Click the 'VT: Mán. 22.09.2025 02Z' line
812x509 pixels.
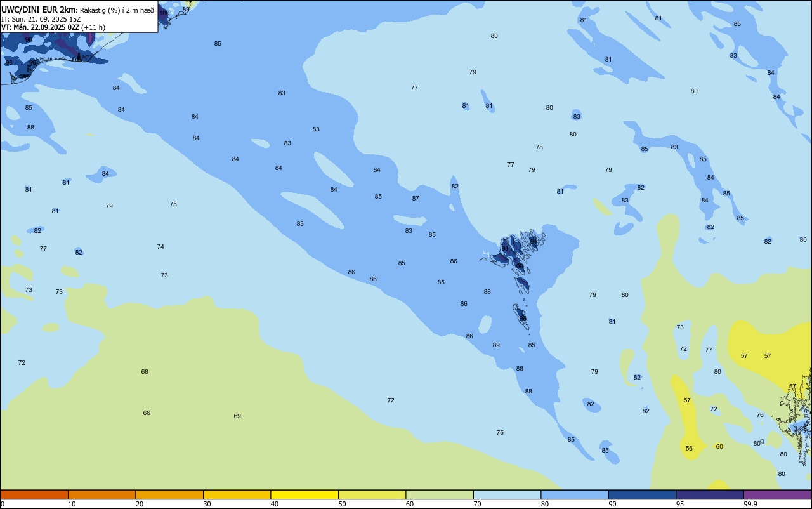tap(40, 27)
